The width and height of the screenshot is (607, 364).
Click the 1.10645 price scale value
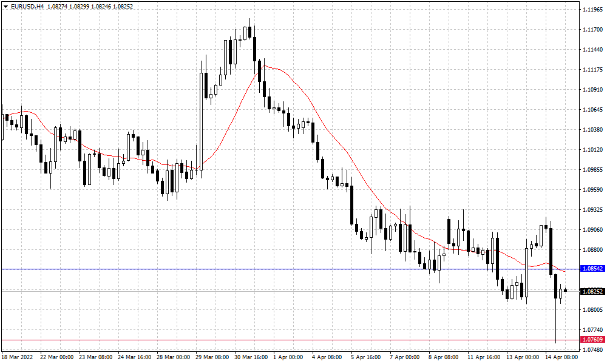pyautogui.click(x=592, y=110)
